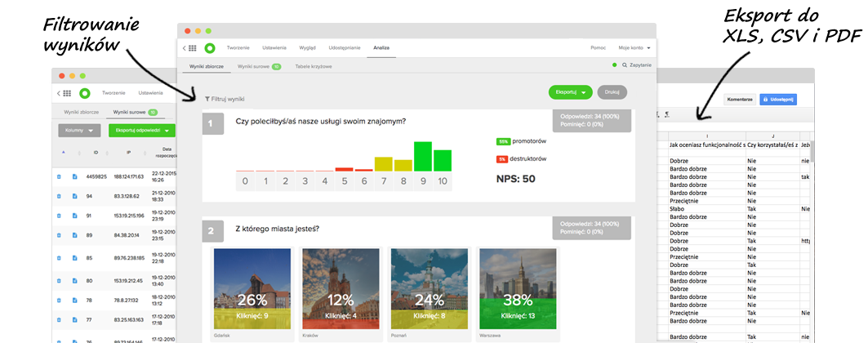
Task: Click the green promotorów 55% legend badge
Action: (503, 141)
